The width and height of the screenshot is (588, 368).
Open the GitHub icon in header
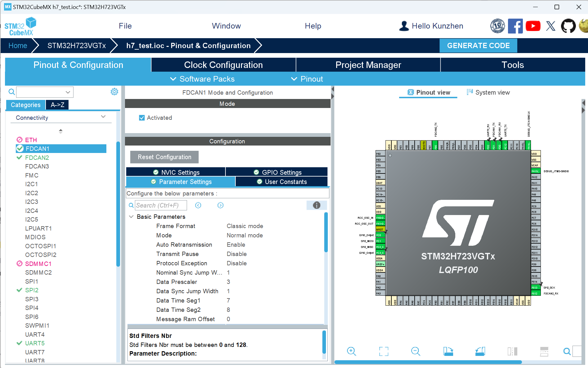point(568,26)
